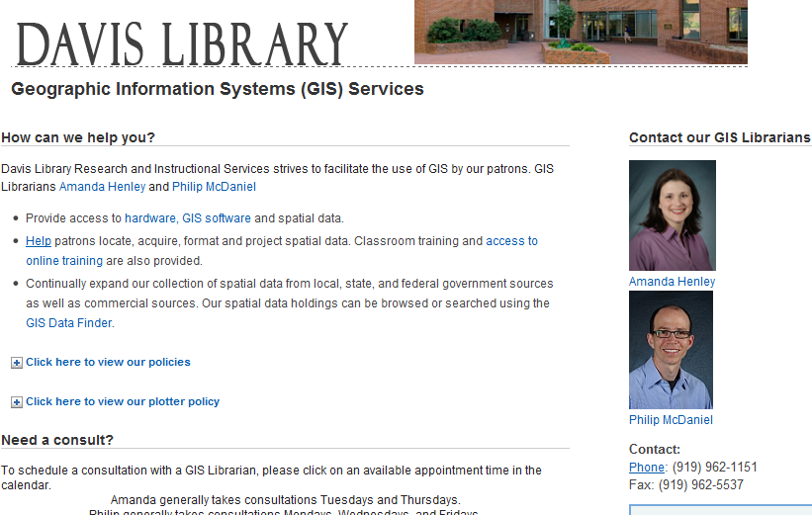Click the Davis Library logo title
This screenshot has height=515, width=812.
point(182,43)
